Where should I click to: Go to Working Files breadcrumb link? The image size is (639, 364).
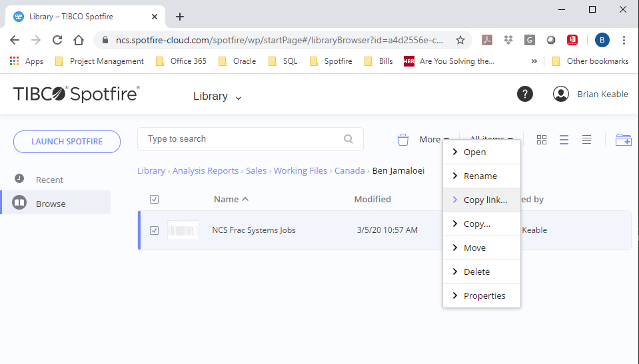tap(300, 171)
